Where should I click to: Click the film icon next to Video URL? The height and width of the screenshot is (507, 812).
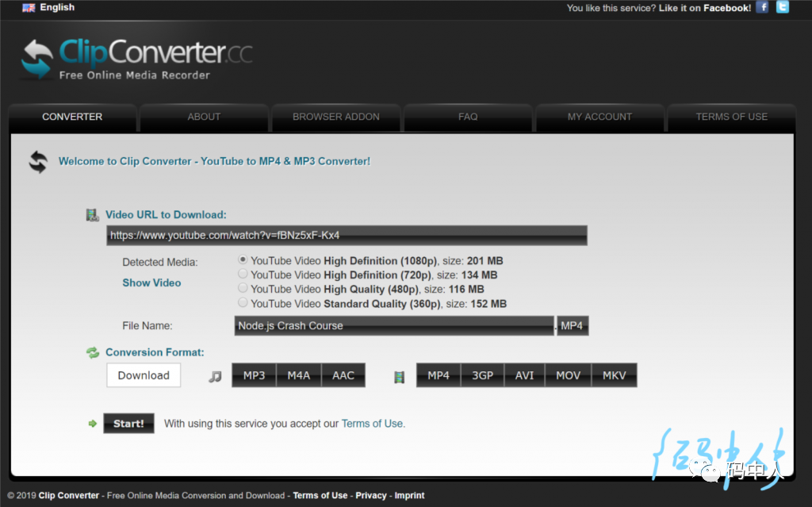[x=92, y=214]
